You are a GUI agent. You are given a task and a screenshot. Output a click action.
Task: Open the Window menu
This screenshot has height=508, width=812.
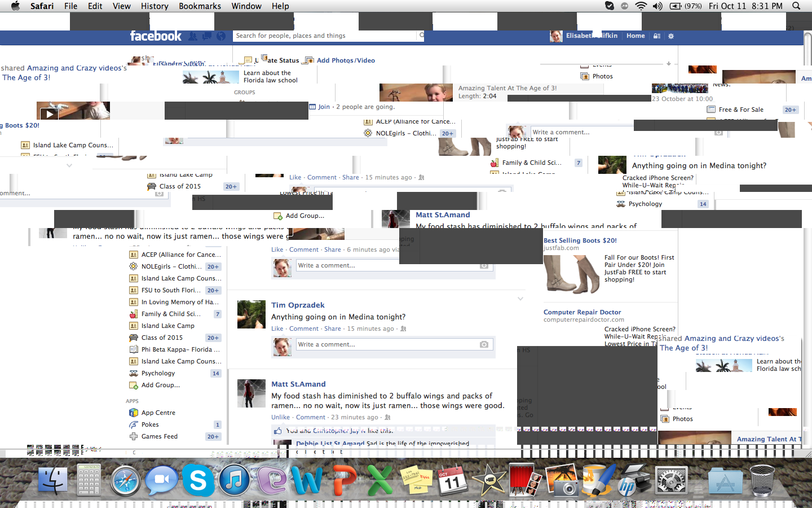(x=246, y=6)
